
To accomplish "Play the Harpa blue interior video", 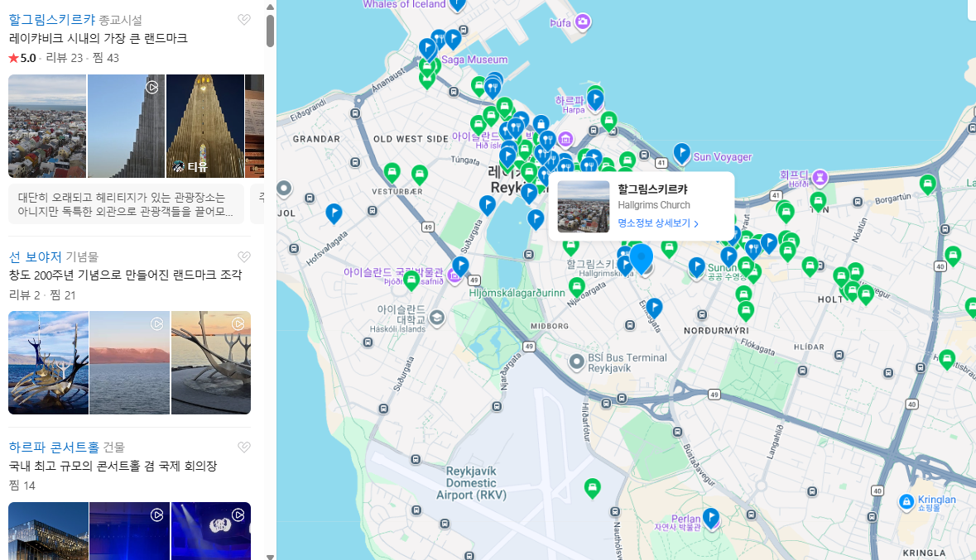I will coord(129,531).
